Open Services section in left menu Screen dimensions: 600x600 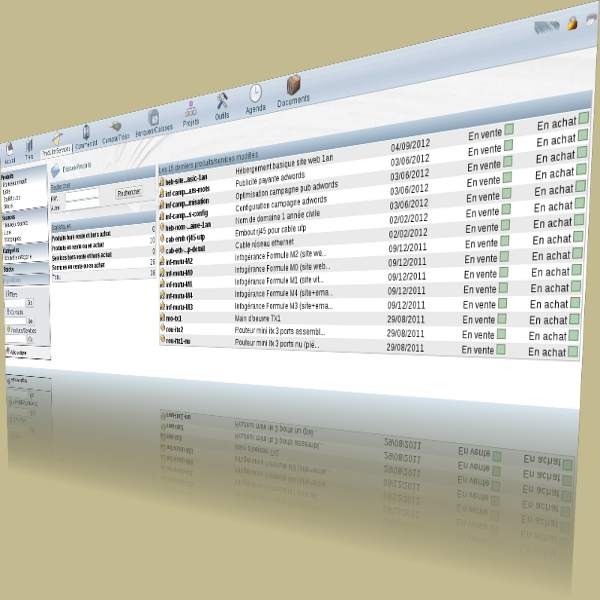pos(8,217)
